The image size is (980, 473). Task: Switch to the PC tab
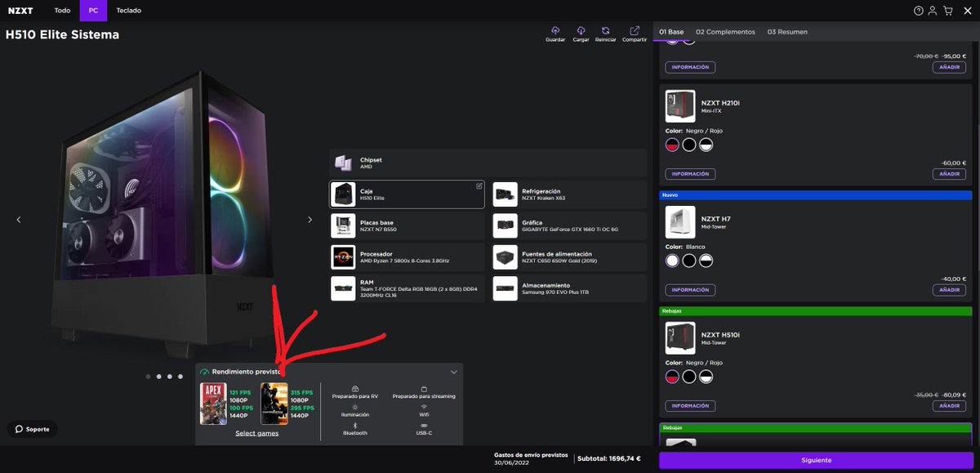click(x=93, y=11)
